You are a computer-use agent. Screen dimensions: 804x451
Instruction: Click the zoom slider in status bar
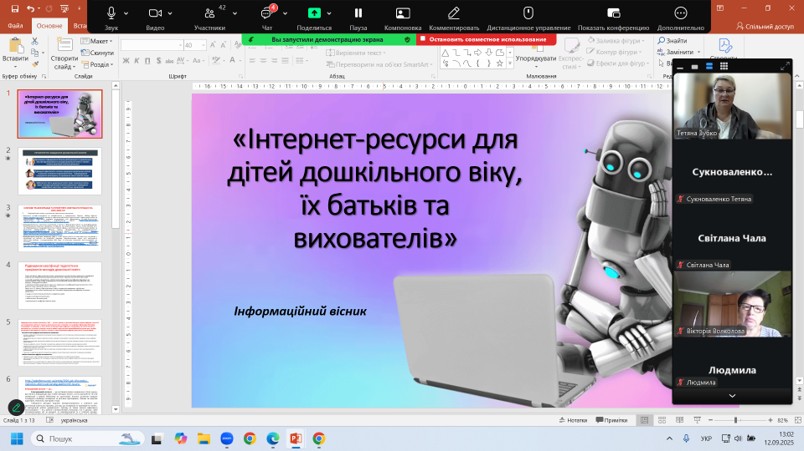pos(735,420)
